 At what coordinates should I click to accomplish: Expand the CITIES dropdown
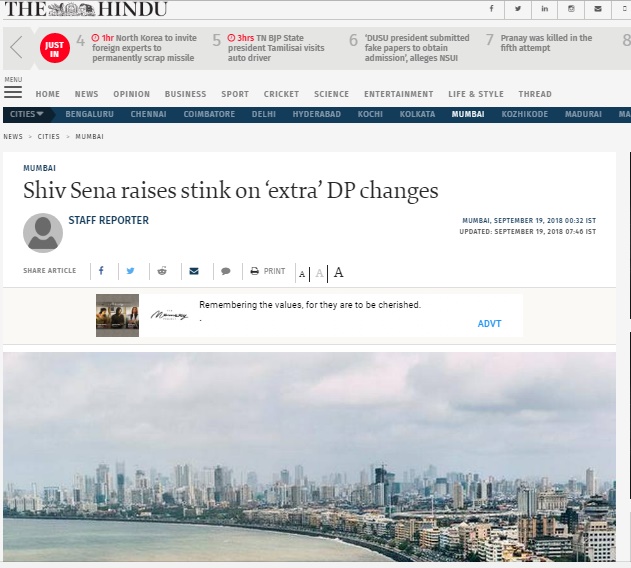tap(27, 114)
